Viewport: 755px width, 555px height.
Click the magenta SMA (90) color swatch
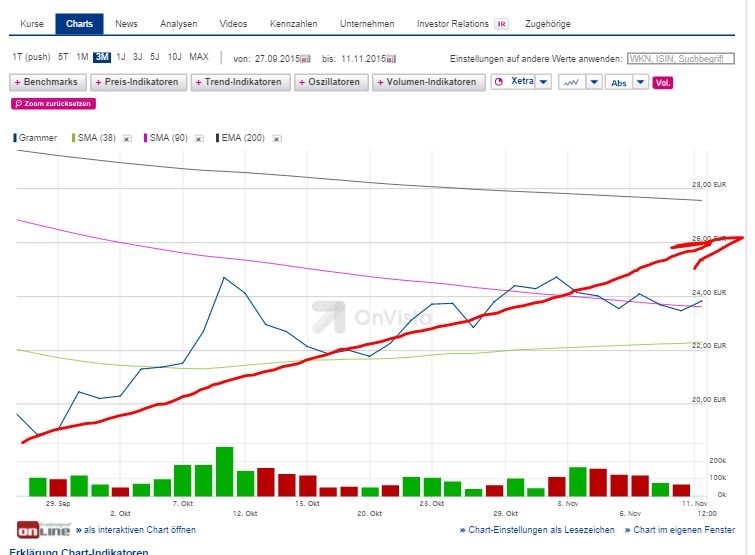pos(147,138)
